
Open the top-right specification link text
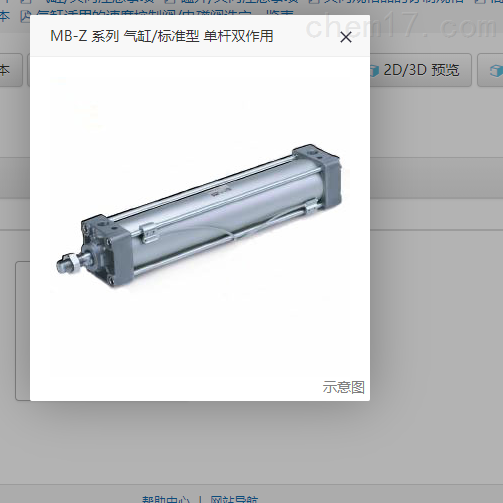click(394, 1)
